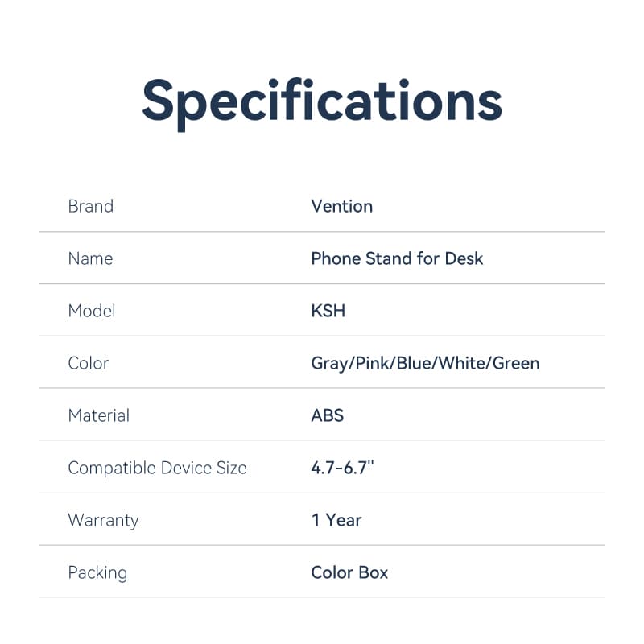This screenshot has height=644, width=644.
Task: Click the KSH model value
Action: click(x=328, y=311)
